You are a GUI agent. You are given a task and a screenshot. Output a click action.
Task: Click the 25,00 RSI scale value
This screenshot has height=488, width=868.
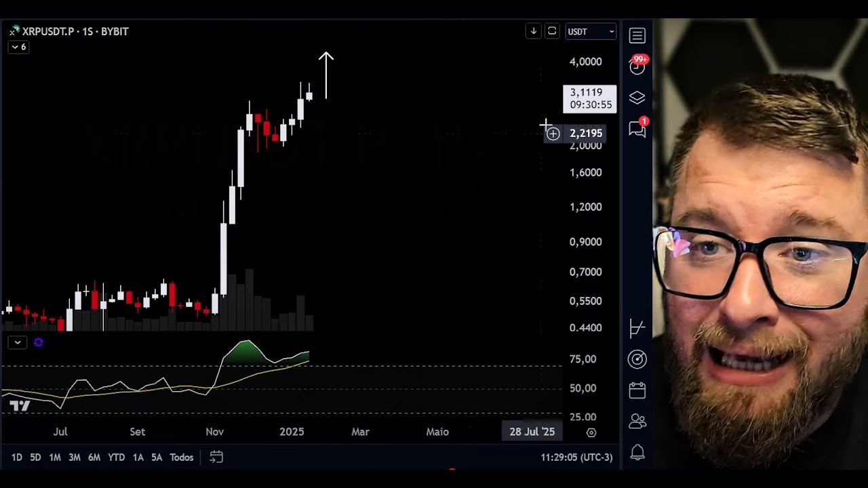coord(583,417)
